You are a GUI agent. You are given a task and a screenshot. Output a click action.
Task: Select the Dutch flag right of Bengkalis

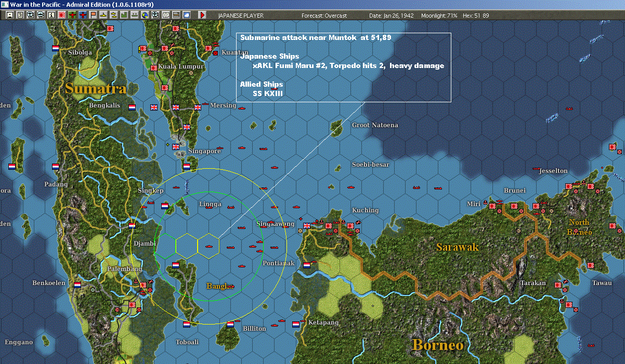[x=132, y=107]
